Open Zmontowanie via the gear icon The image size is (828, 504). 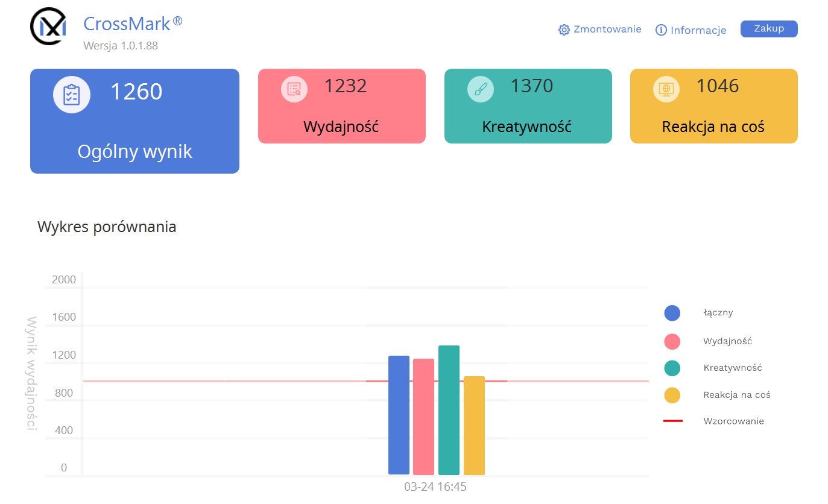tap(564, 30)
